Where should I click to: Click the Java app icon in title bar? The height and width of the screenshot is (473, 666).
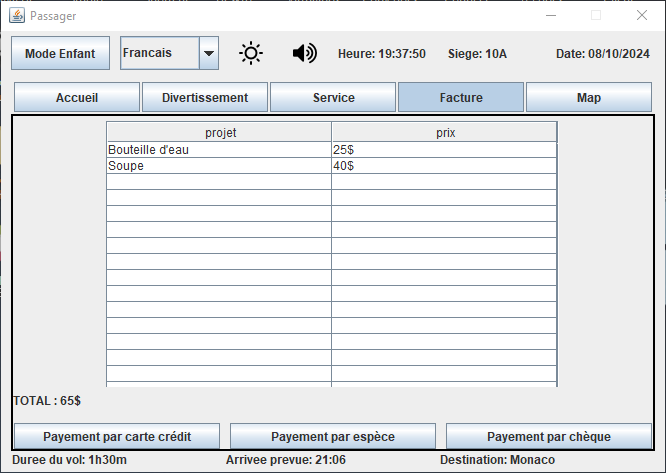click(16, 15)
